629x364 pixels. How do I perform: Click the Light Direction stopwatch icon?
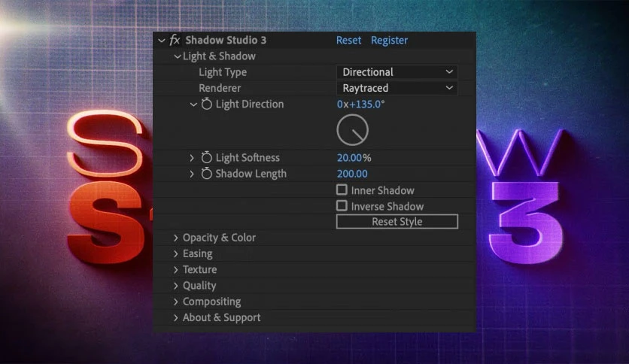coord(207,105)
